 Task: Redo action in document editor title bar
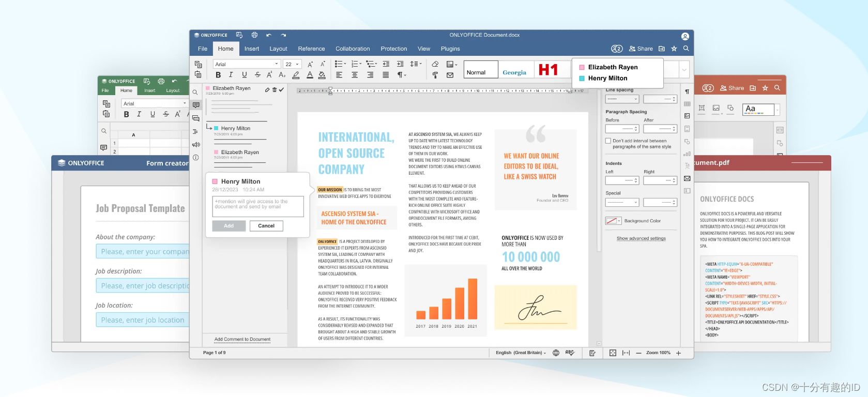click(283, 35)
